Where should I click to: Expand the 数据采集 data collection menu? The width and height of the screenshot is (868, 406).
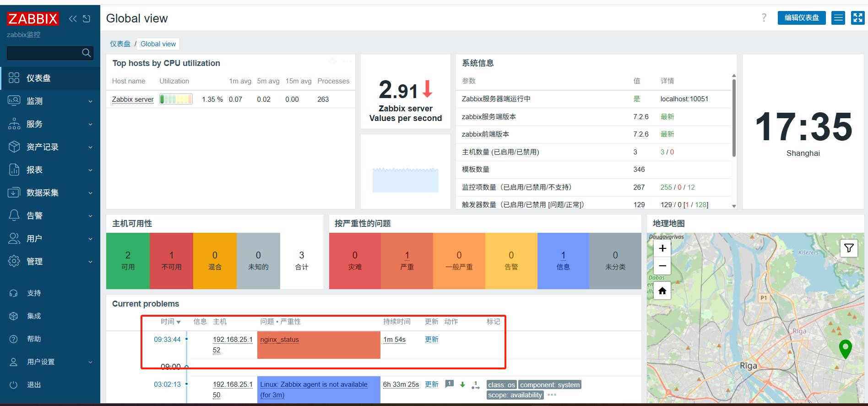point(50,192)
